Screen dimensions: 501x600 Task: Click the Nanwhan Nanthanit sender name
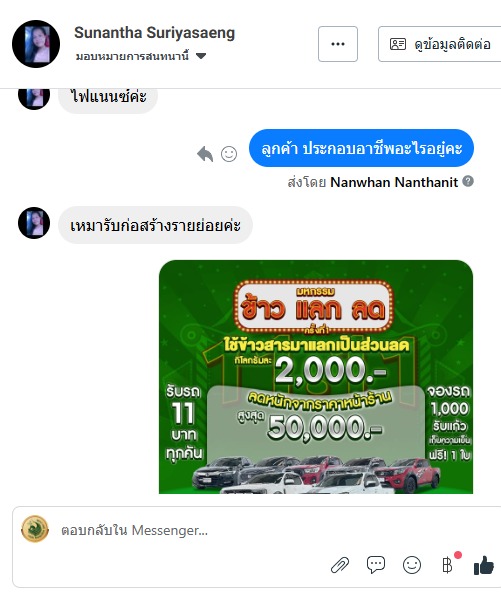coord(394,182)
